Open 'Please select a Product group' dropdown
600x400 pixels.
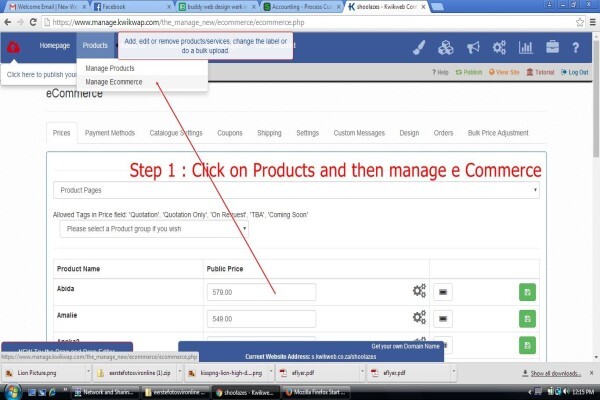click(154, 229)
